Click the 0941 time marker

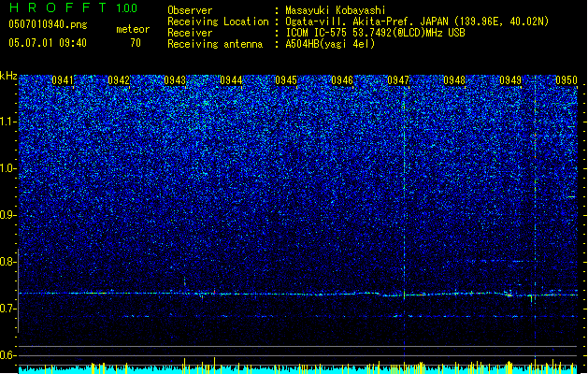(63, 80)
